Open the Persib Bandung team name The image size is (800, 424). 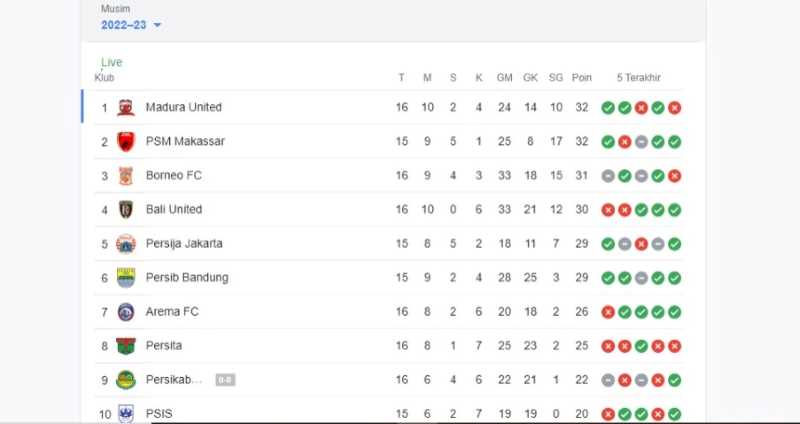(187, 277)
